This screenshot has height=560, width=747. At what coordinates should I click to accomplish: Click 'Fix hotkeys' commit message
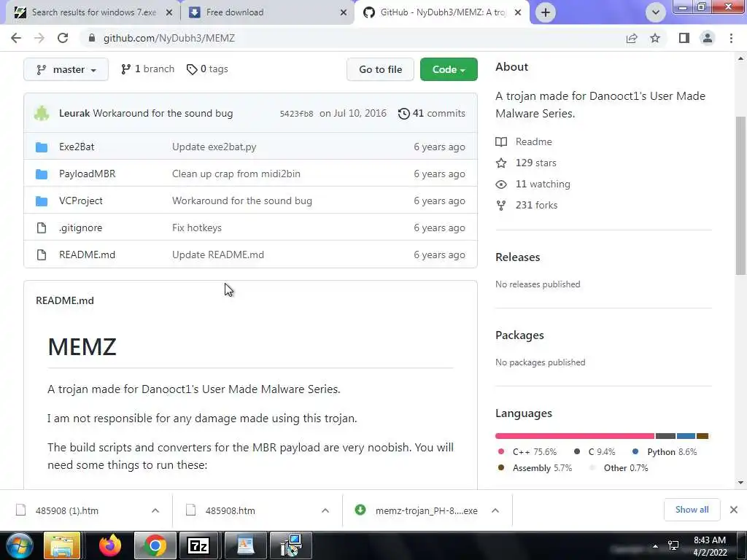pyautogui.click(x=197, y=227)
